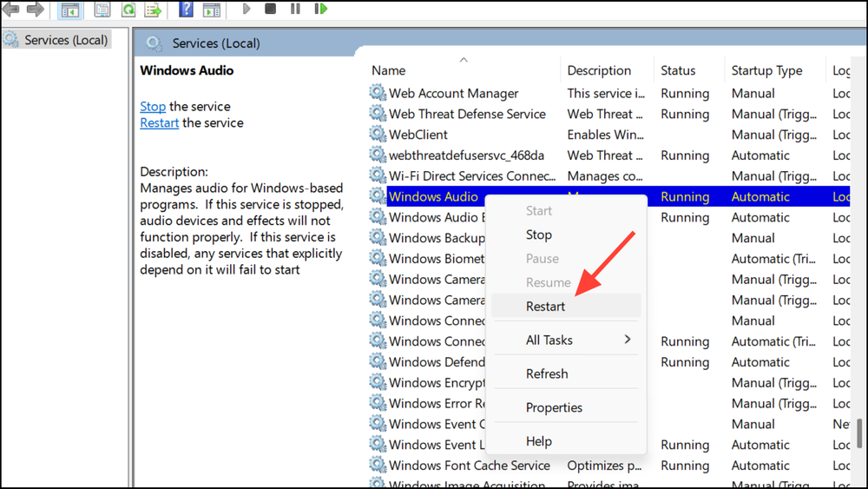
Task: Click gear icon beside Windows Font Cache Service
Action: 378,465
